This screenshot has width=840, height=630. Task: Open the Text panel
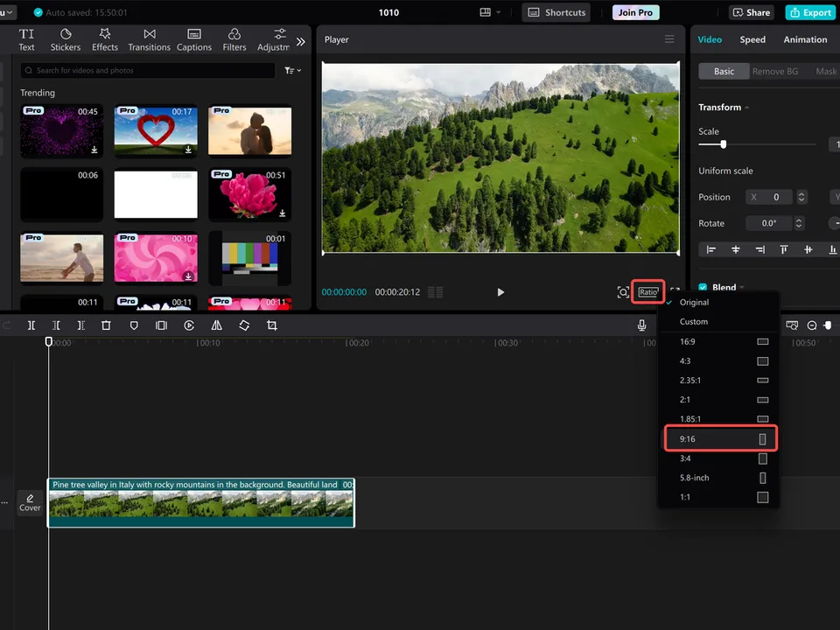tap(26, 40)
